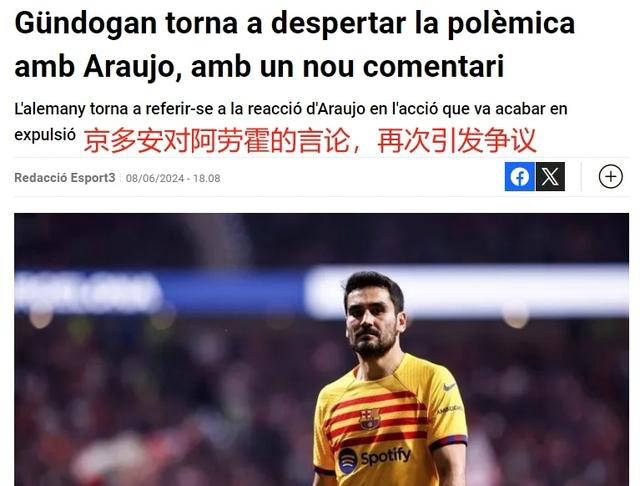Share the article on Facebook

pyautogui.click(x=520, y=176)
